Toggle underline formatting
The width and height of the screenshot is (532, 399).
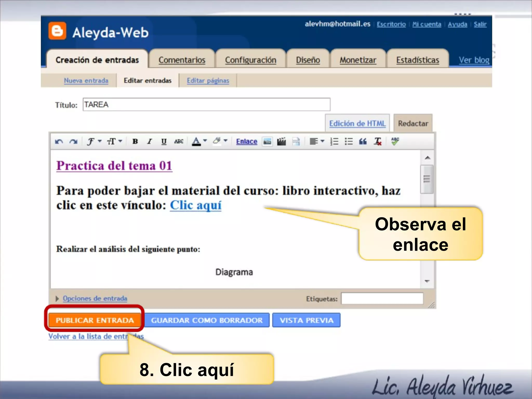coord(164,142)
